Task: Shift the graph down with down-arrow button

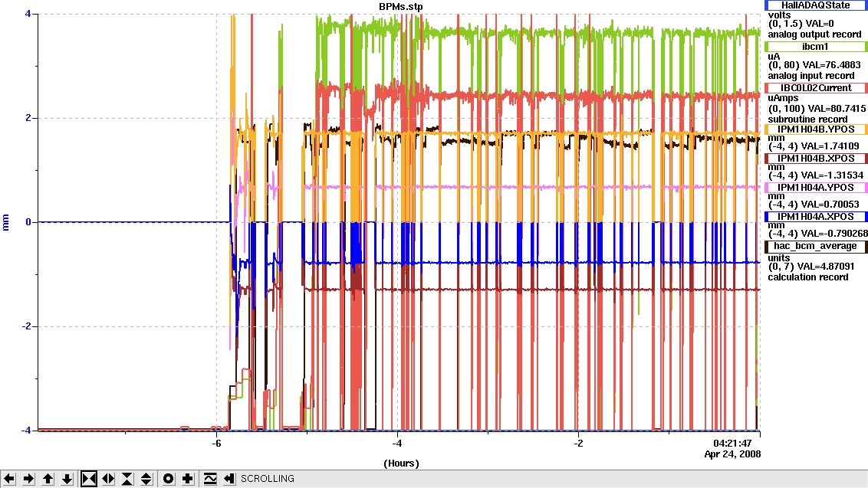Action: click(x=67, y=479)
